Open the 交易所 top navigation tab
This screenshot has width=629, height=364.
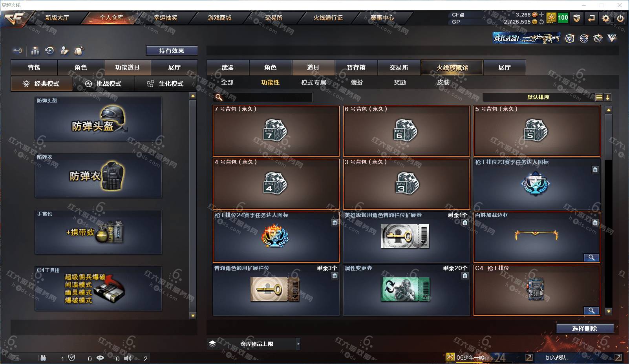pos(274,18)
